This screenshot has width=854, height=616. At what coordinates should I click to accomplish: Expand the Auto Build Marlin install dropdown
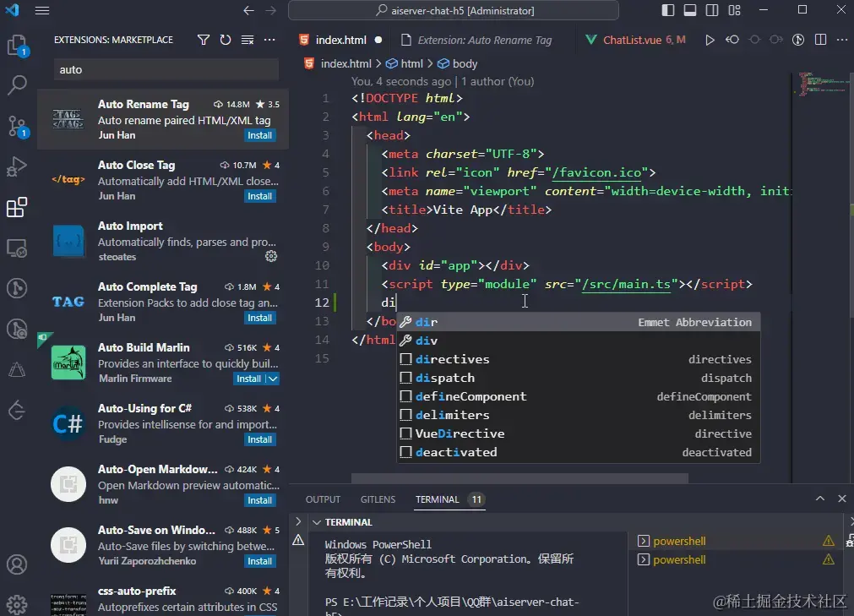coord(272,379)
